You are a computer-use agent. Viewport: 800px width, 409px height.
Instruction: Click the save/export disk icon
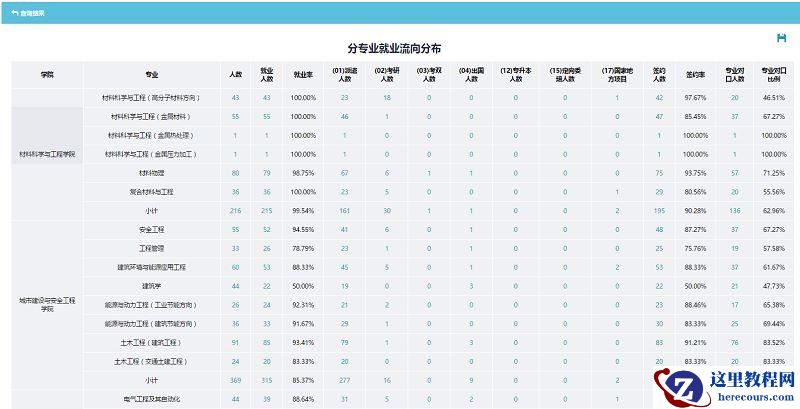pos(781,38)
